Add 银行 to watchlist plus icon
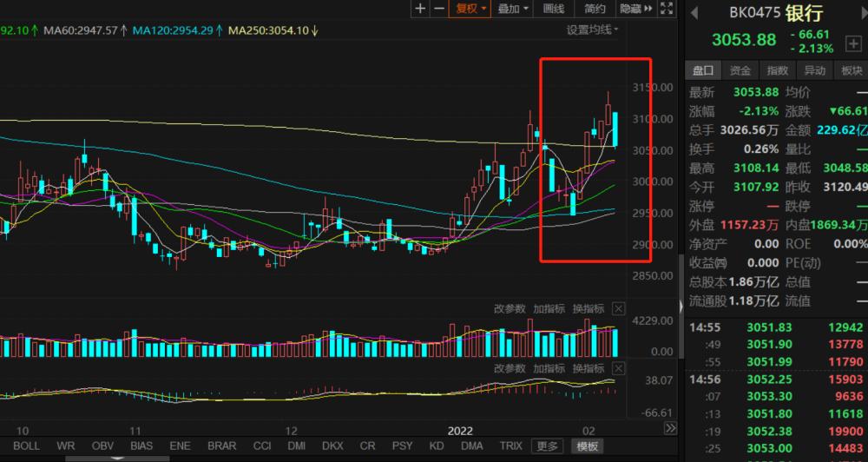868x462 pixels. pyautogui.click(x=852, y=43)
